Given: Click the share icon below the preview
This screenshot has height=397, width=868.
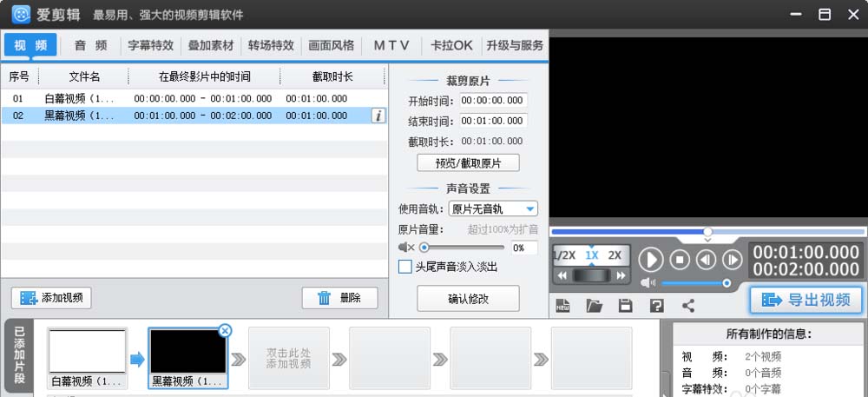Looking at the screenshot, I should (688, 305).
